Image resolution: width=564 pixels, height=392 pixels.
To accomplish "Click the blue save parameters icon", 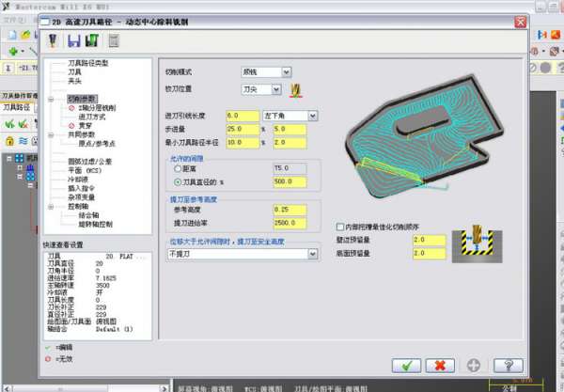I will point(74,40).
